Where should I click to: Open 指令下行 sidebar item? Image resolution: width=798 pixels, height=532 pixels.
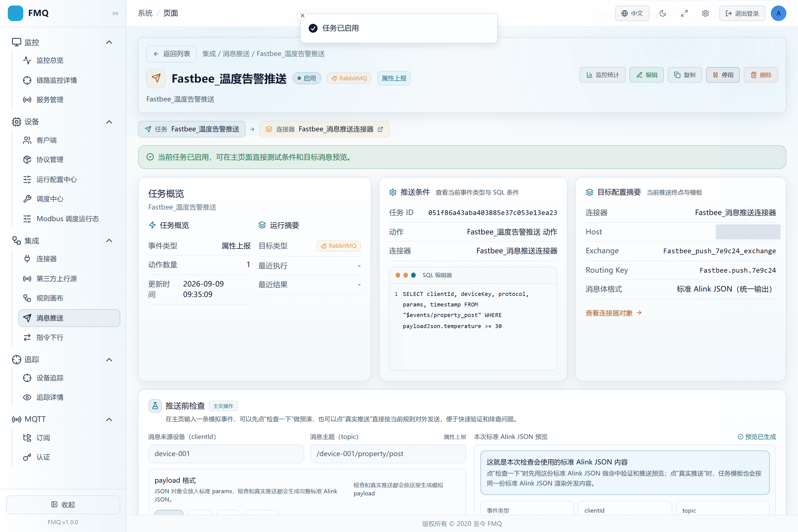pos(69,337)
